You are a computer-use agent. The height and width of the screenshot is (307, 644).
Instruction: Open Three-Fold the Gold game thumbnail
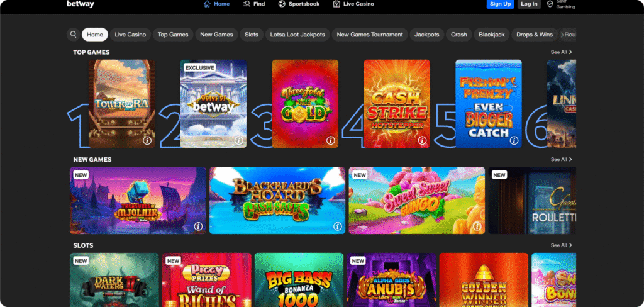click(305, 104)
